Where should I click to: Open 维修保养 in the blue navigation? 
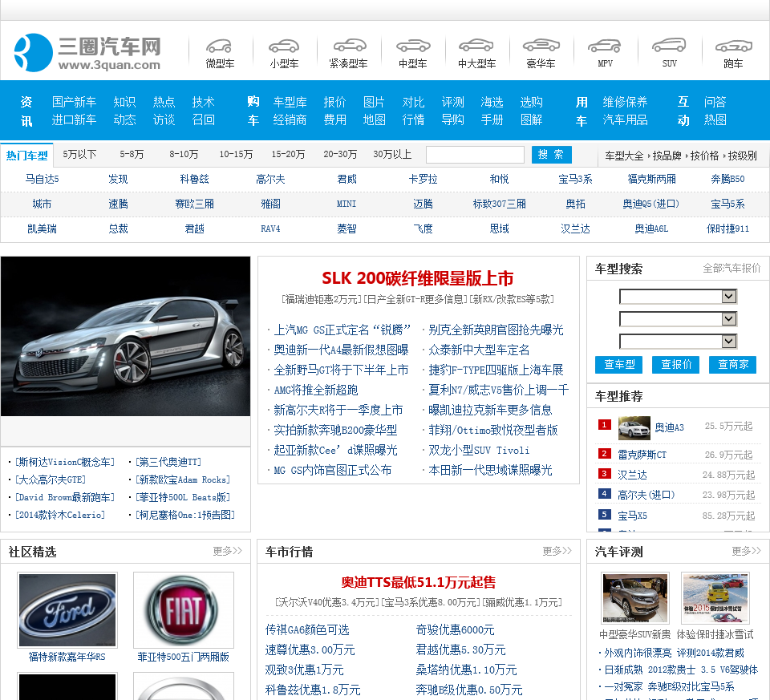pyautogui.click(x=625, y=102)
